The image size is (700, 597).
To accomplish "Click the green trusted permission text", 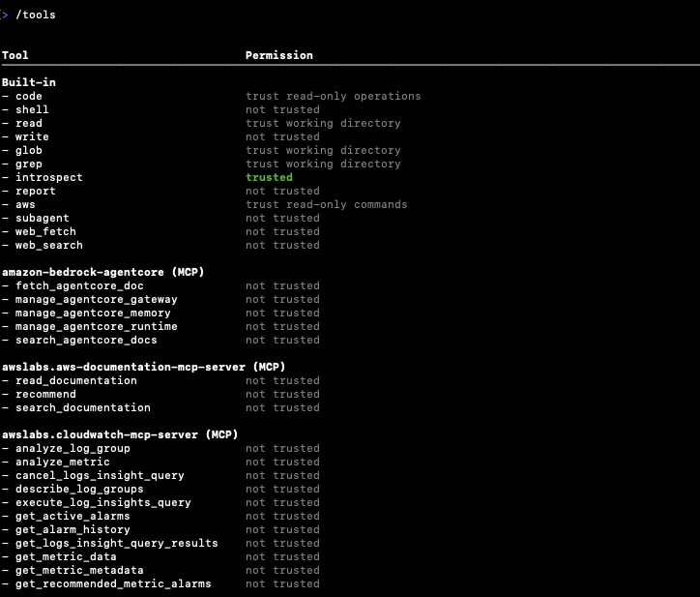I will [x=269, y=177].
